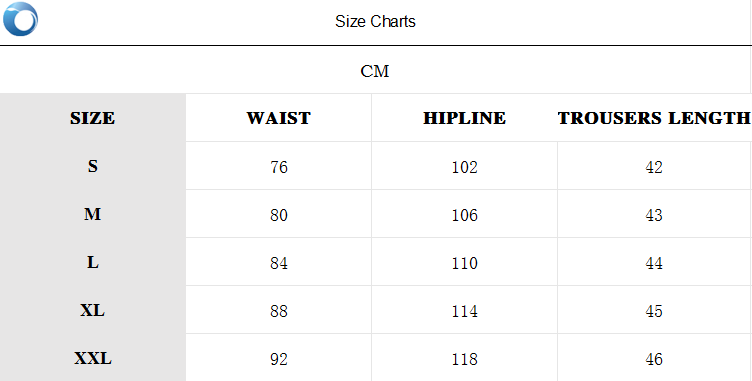This screenshot has width=752, height=381.
Task: Click the HIPLINE column header
Action: (x=464, y=118)
